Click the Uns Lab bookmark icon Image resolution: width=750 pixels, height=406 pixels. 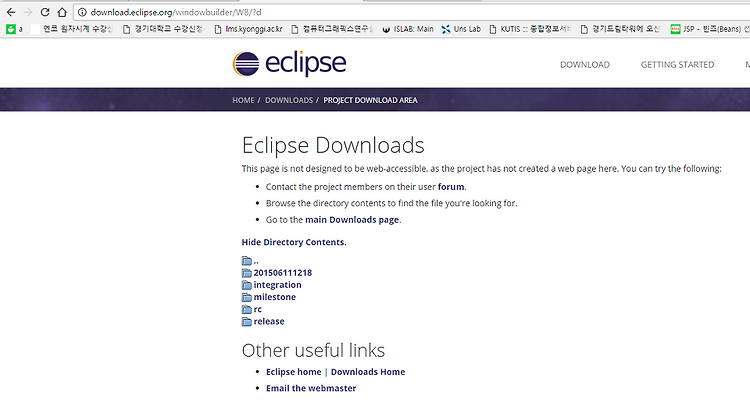pyautogui.click(x=446, y=29)
